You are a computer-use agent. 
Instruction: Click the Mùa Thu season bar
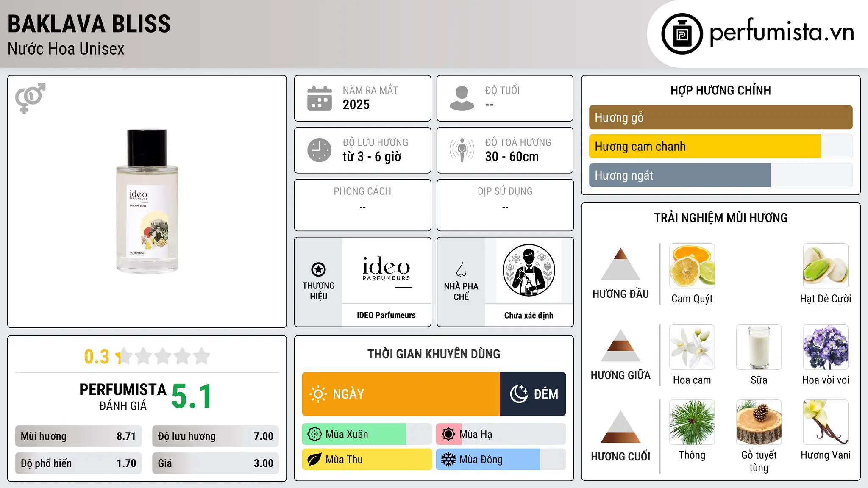coord(367,460)
